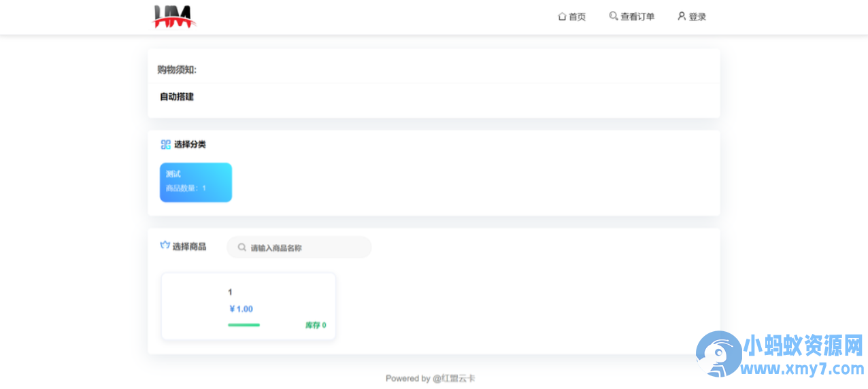Open the 登录 login link

[692, 16]
